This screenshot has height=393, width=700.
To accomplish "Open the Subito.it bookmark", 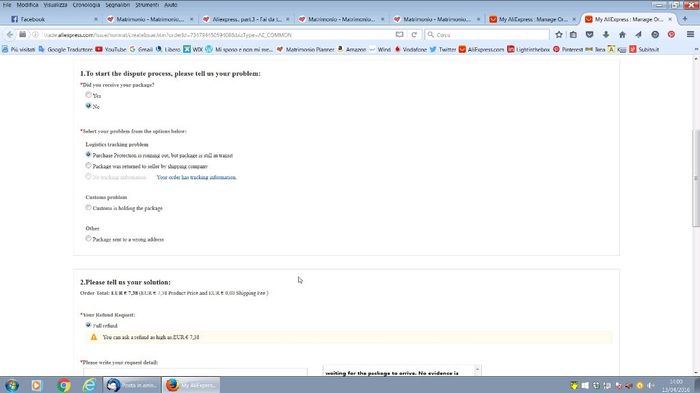I will click(x=644, y=50).
